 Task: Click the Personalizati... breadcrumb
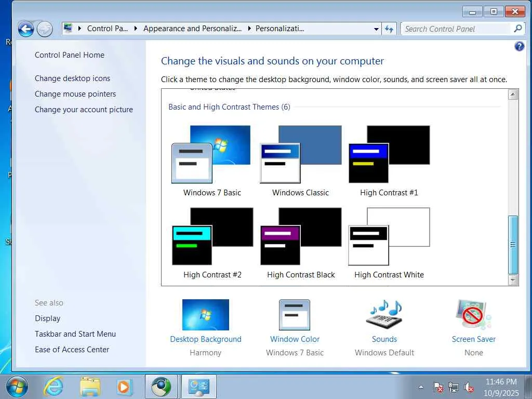click(280, 29)
